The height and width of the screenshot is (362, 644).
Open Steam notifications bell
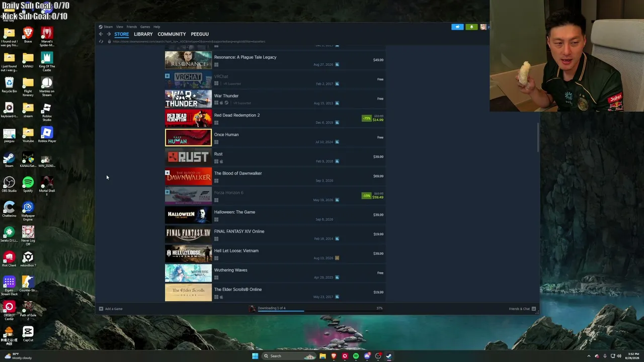pos(471,27)
